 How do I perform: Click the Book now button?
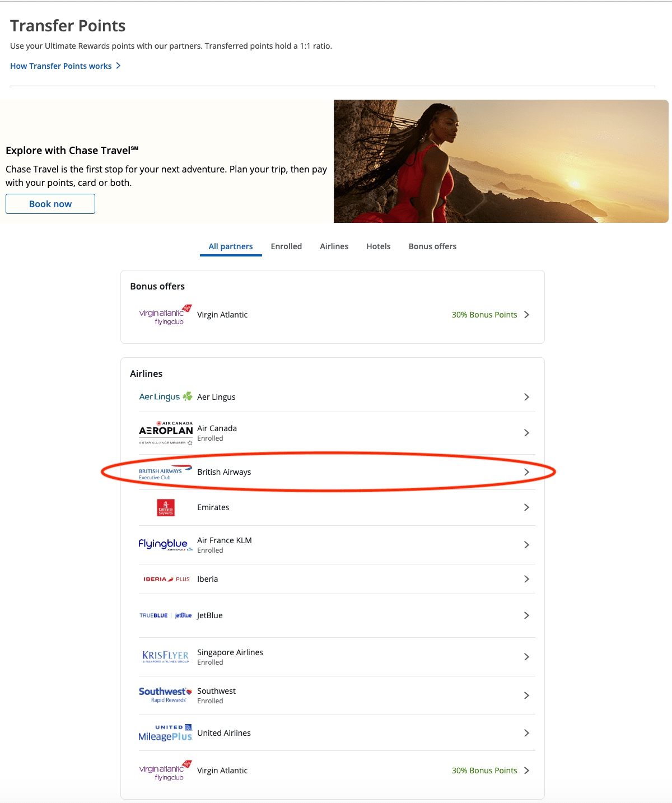pos(50,204)
